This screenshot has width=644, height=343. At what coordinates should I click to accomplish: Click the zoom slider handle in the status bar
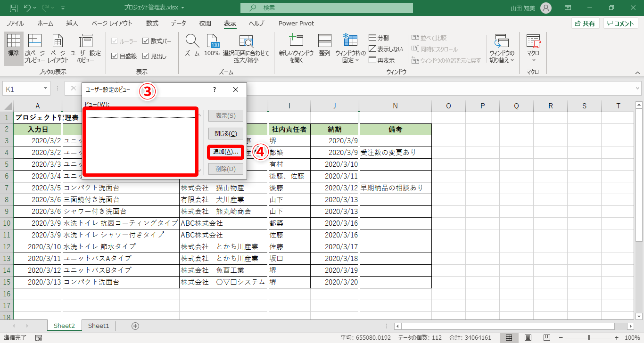[589, 338]
